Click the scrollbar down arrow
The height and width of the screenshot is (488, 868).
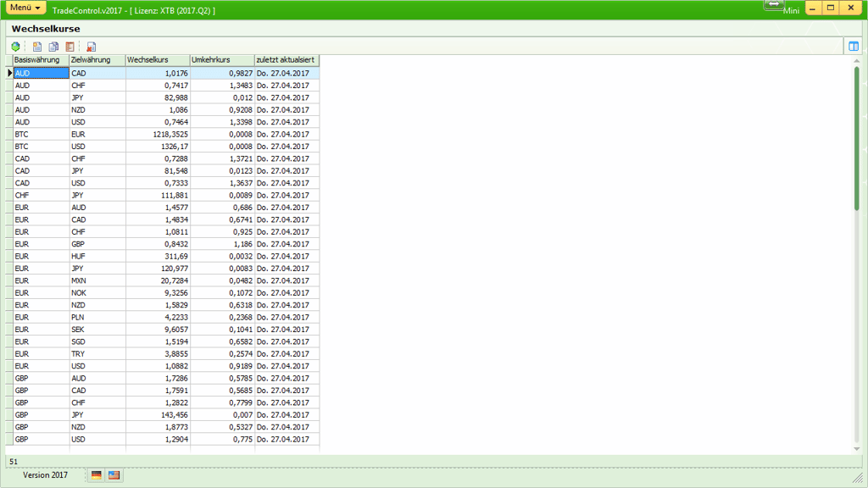click(856, 449)
